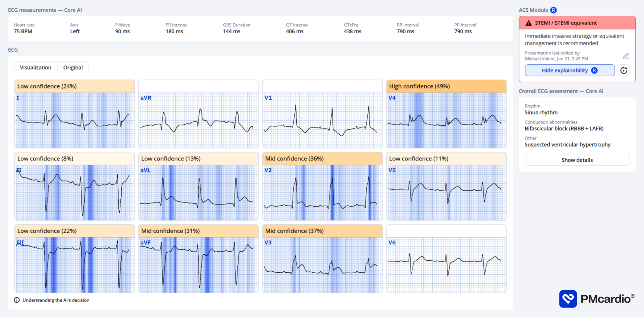Screen dimensions: 644x317
Task: Click the pencil icon to edit the presentation
Action: pos(626,56)
